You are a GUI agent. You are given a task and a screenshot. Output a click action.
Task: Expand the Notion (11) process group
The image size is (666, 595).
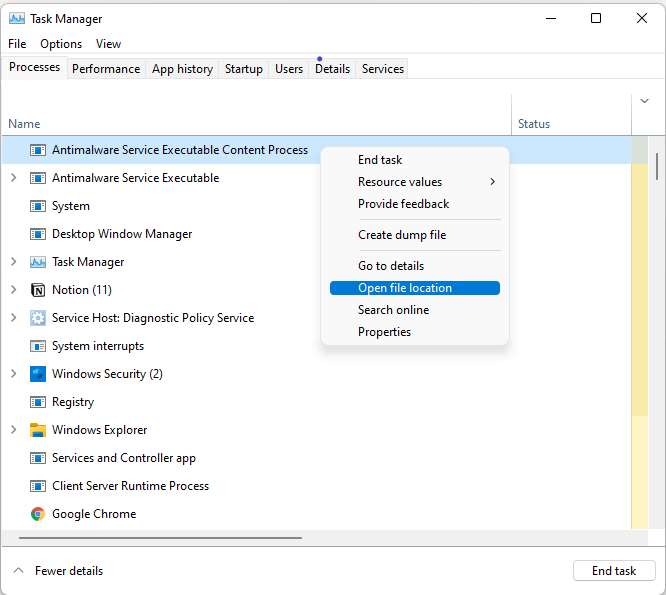[x=13, y=290]
